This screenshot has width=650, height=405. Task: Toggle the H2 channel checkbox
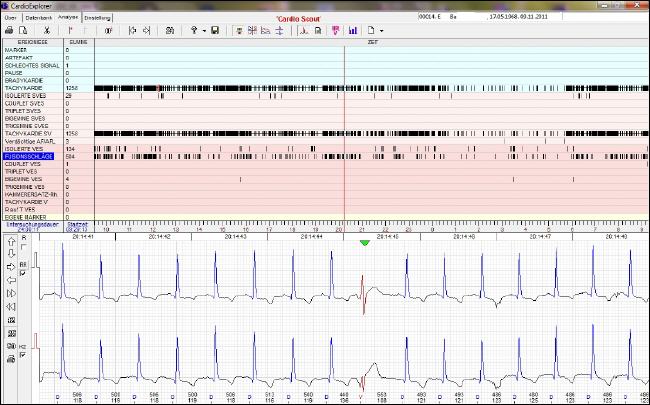click(x=22, y=356)
